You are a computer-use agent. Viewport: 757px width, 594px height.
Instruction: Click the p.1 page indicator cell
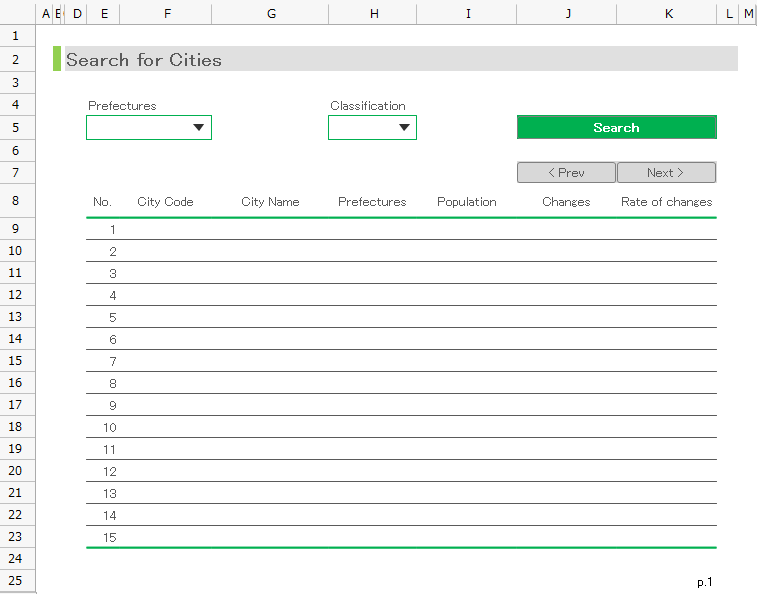coord(705,582)
